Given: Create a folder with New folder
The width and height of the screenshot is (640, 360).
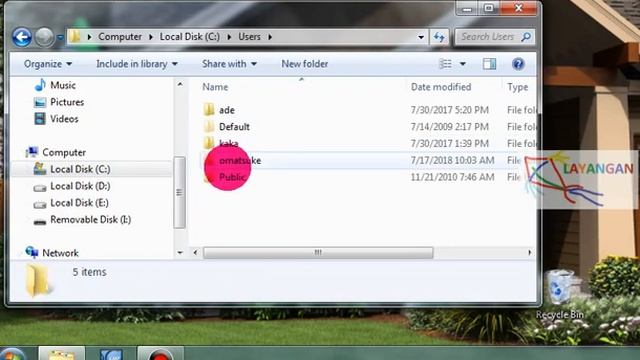Looking at the screenshot, I should pos(304,64).
